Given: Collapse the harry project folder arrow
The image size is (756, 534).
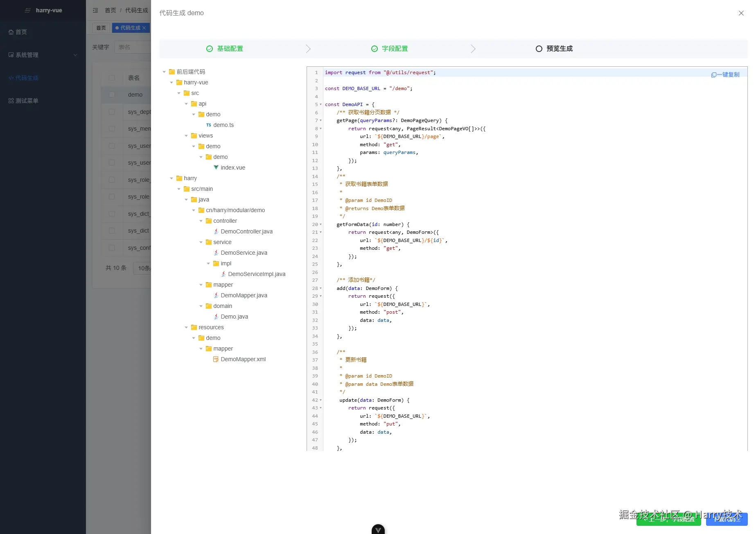Looking at the screenshot, I should pyautogui.click(x=172, y=178).
